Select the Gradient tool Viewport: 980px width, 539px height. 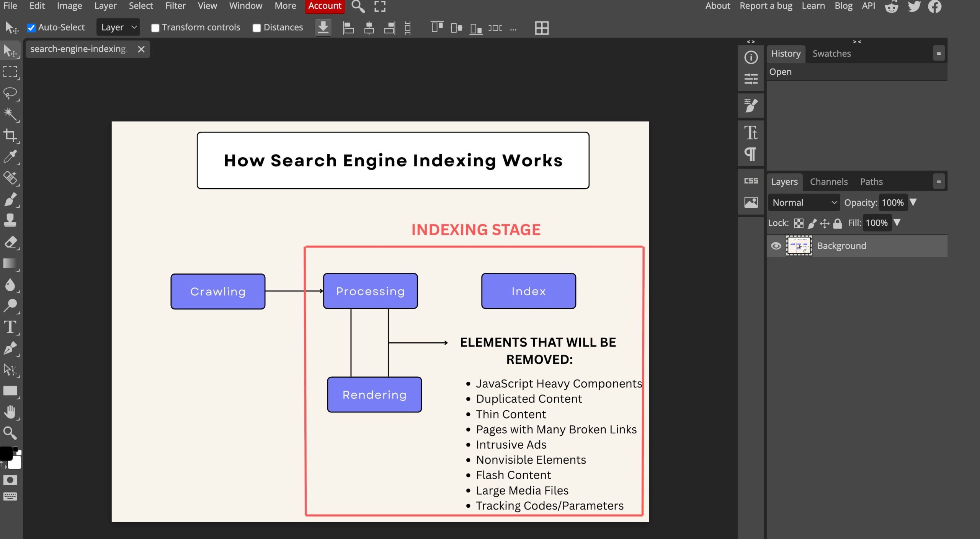click(x=10, y=263)
